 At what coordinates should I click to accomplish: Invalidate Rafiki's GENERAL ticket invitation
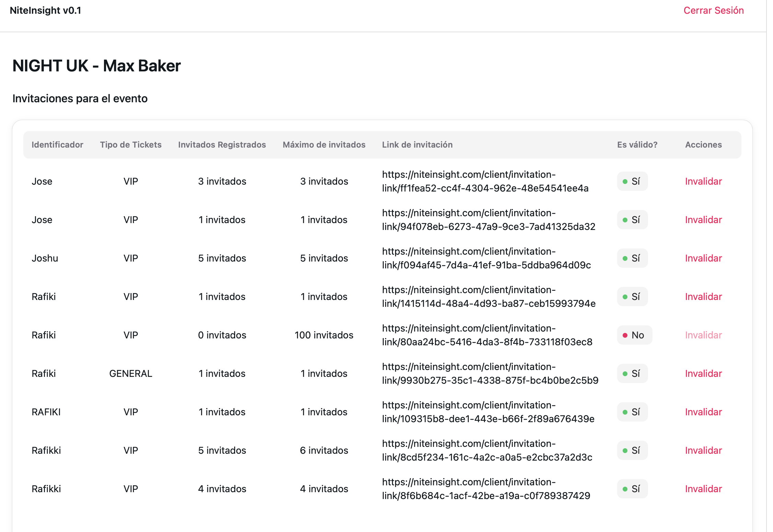[x=703, y=373]
